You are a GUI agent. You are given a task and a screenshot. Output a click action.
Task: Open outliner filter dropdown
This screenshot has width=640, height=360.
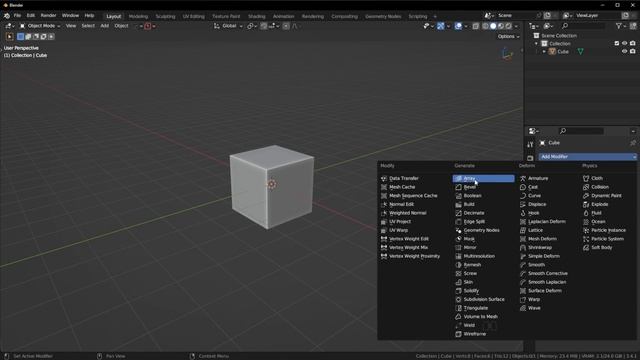coord(620,26)
